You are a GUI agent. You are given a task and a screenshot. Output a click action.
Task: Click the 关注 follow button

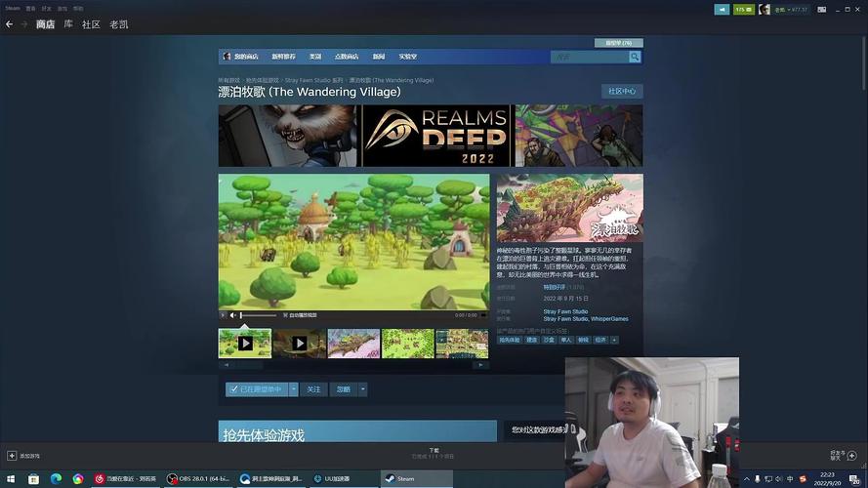point(313,389)
